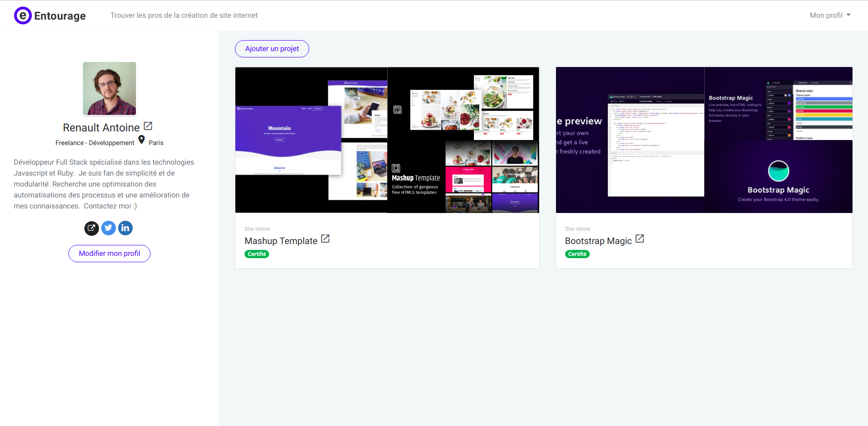
Task: Click the Renault Antoine name heading
Action: pos(101,128)
